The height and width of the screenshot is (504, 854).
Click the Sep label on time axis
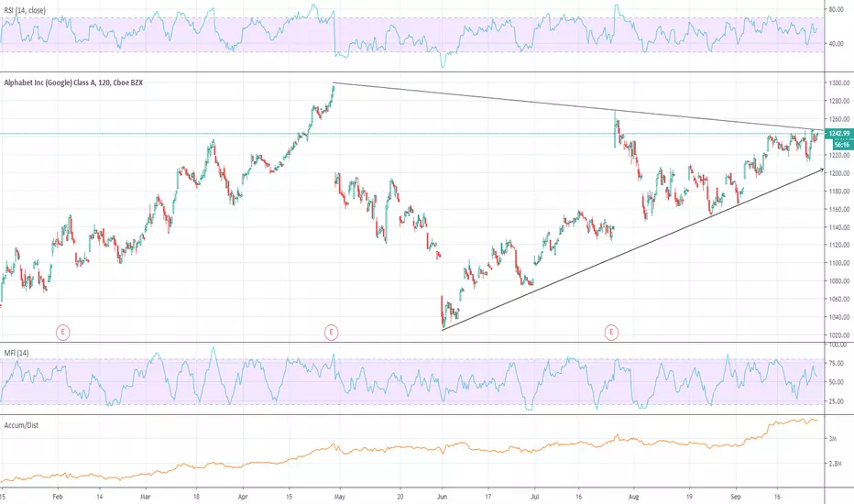(x=736, y=497)
